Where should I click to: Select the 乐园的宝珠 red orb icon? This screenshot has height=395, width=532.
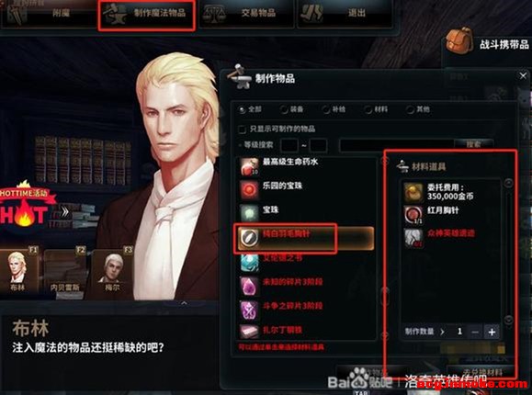tap(249, 189)
